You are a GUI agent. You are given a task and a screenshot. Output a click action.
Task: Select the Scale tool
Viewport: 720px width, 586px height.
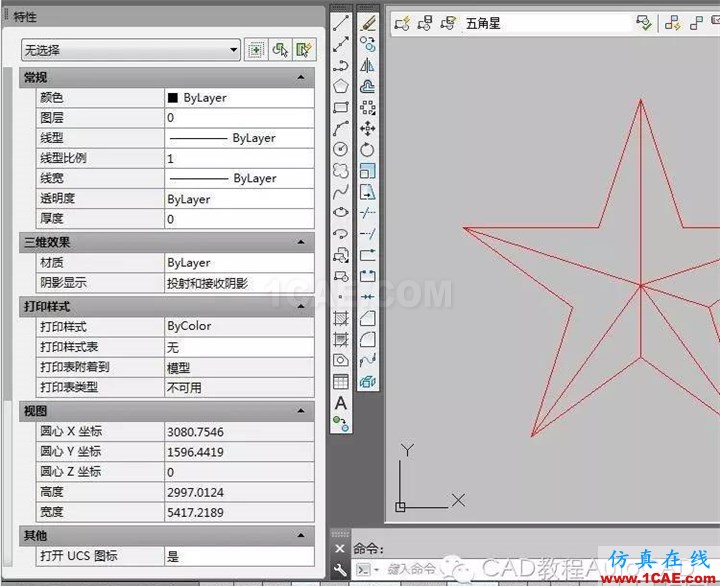368,170
